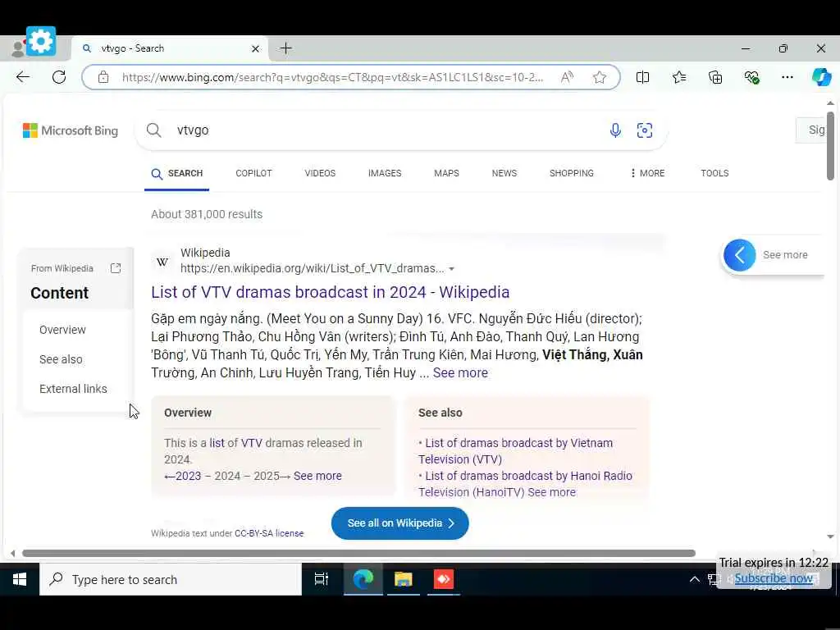
Task: Click the red app icon on taskbar
Action: (x=444, y=579)
